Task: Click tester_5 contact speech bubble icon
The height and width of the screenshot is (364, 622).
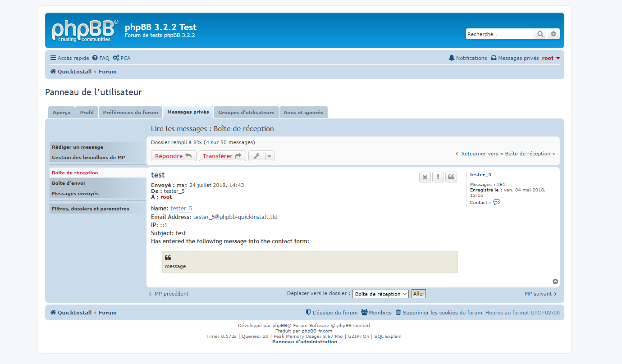Action: [x=497, y=202]
